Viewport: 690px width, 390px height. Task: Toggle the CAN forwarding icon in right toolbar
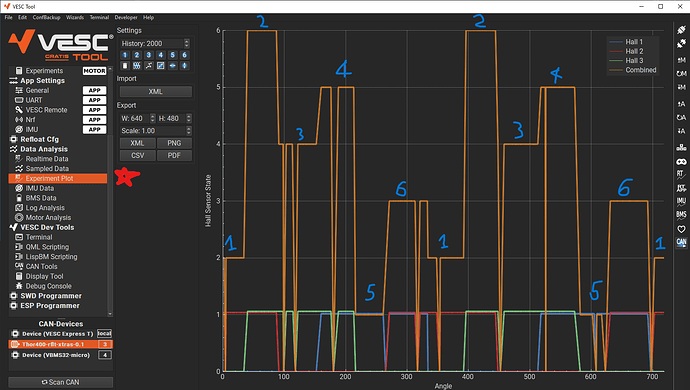681,243
